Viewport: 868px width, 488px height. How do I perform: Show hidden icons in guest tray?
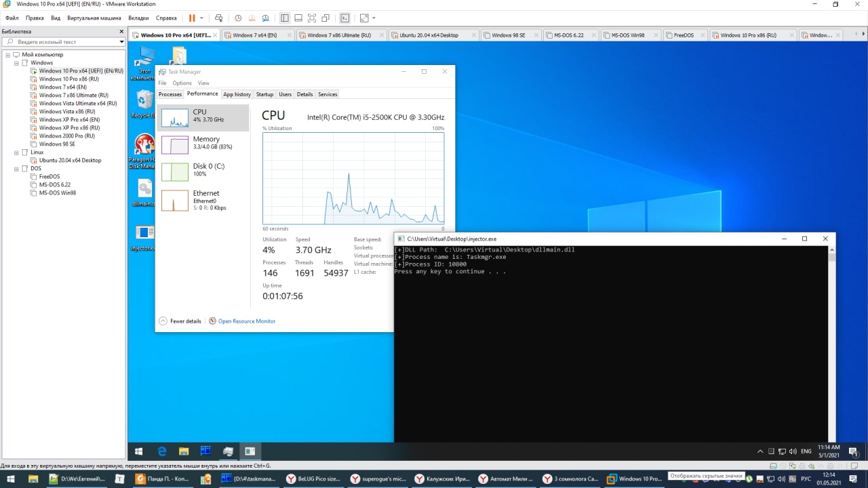(760, 451)
